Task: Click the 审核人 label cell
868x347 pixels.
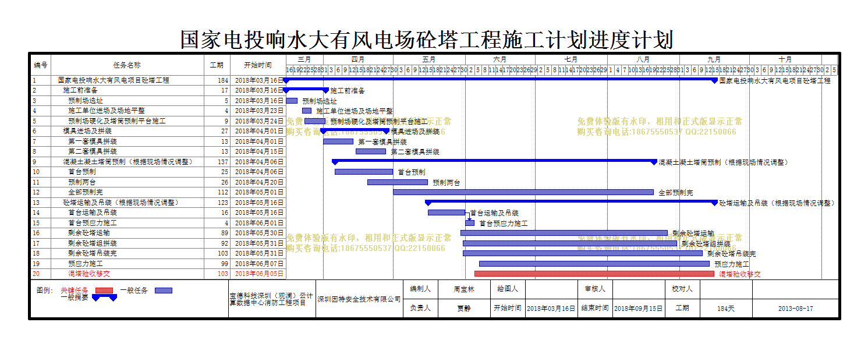Action: 595,289
